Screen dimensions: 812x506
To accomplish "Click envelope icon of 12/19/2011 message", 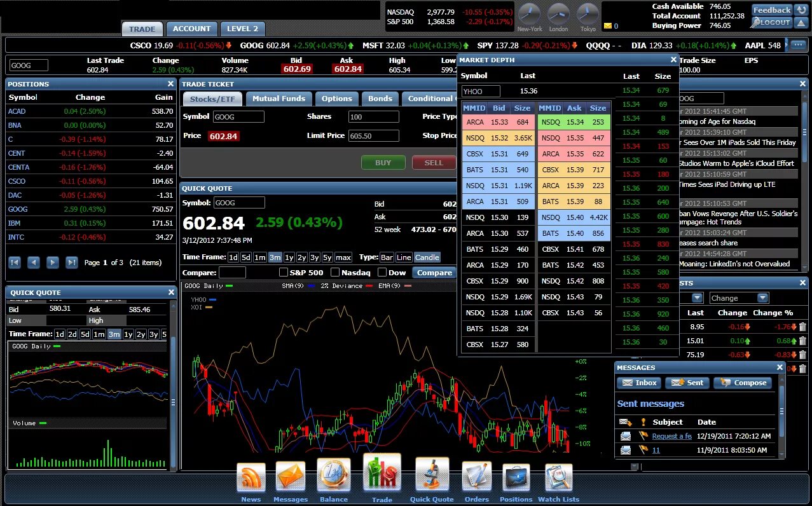I will click(x=626, y=436).
